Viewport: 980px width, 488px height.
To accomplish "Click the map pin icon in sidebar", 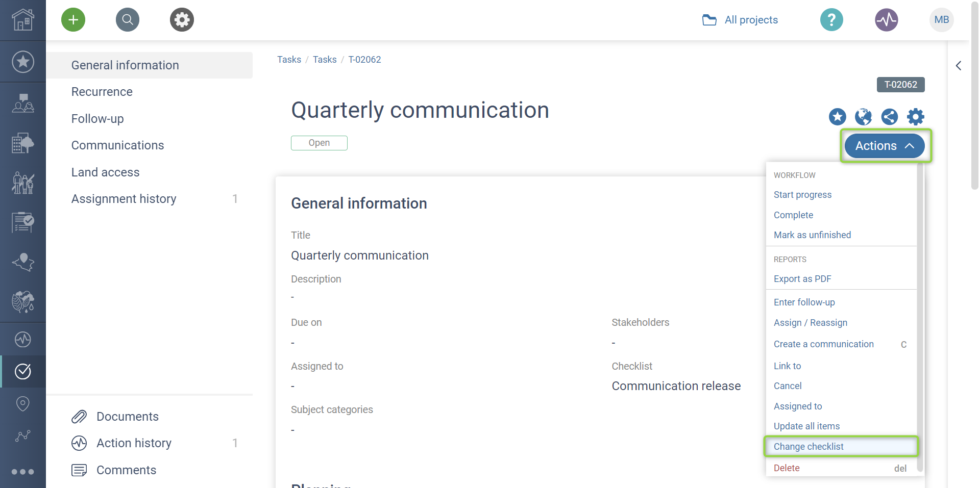I will click(23, 403).
